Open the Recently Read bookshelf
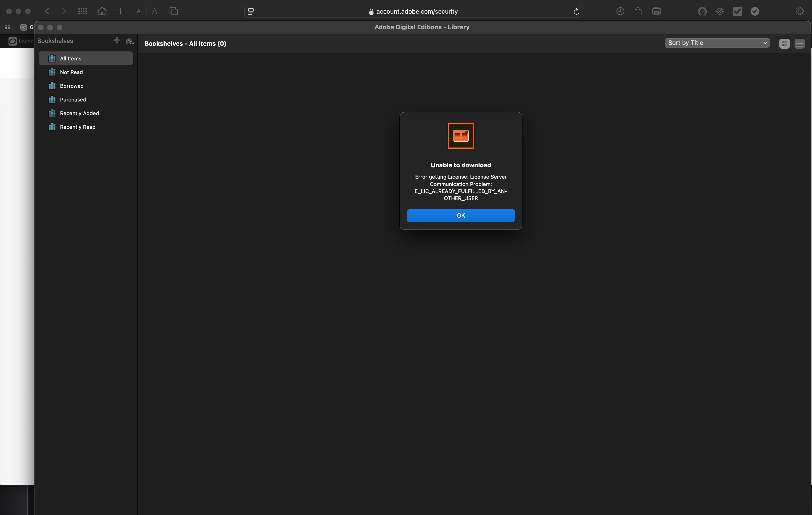812x515 pixels. (x=77, y=127)
